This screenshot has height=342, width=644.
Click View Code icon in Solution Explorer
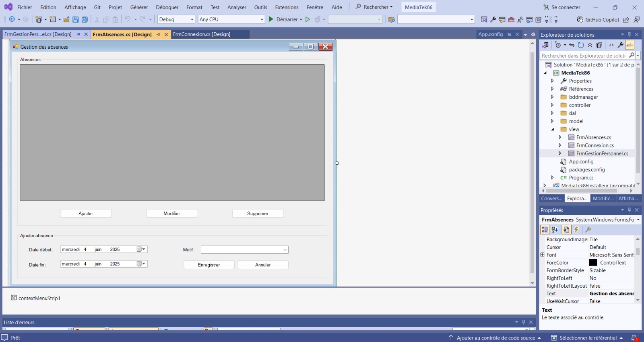(611, 45)
